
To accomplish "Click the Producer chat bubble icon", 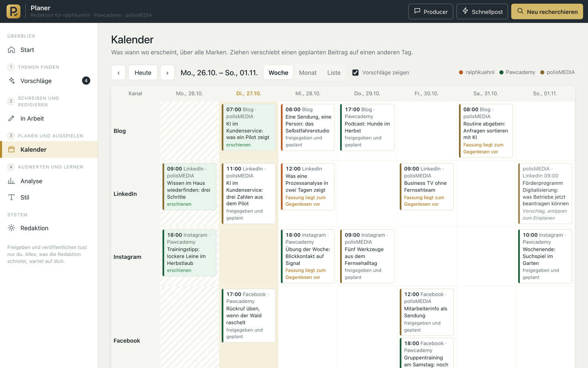I will (417, 11).
